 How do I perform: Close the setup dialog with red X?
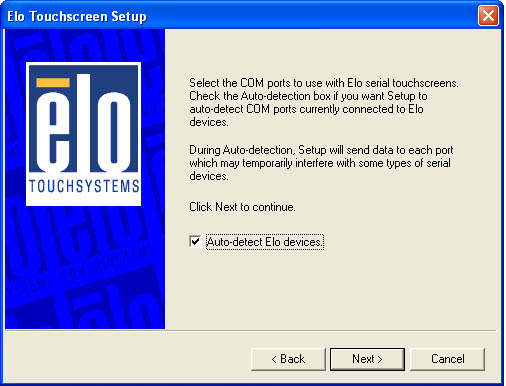(488, 16)
